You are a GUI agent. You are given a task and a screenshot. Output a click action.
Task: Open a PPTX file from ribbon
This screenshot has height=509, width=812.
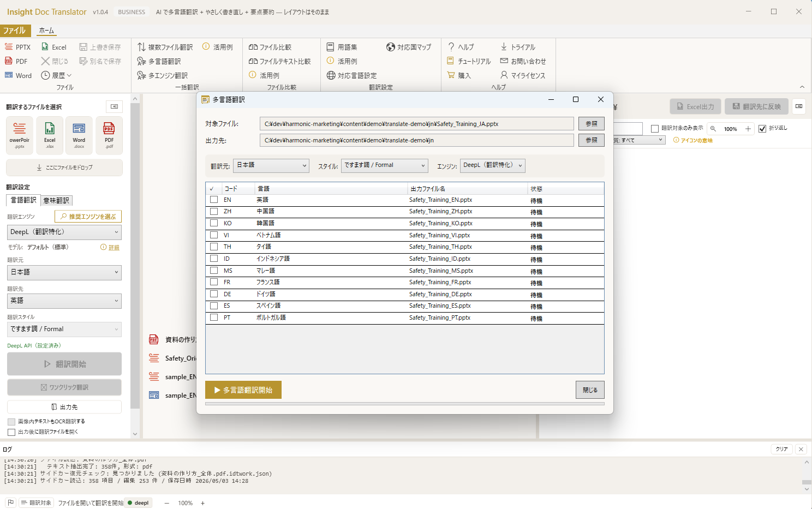[17, 47]
